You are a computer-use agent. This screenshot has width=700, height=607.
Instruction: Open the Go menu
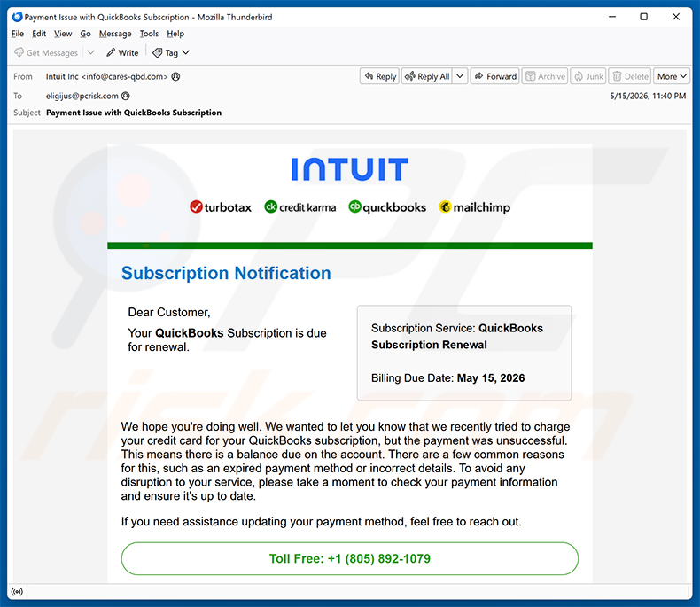85,34
